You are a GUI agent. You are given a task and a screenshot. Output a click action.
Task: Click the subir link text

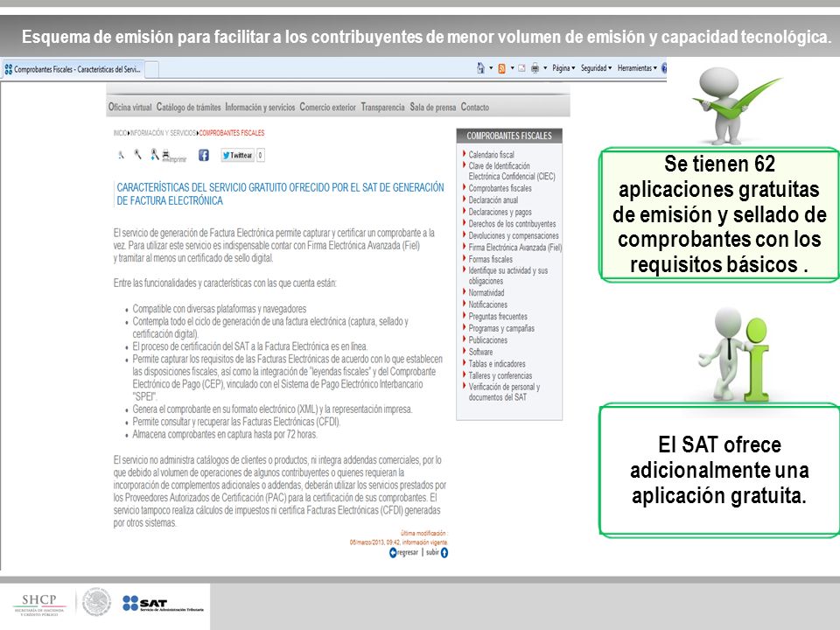(x=432, y=552)
